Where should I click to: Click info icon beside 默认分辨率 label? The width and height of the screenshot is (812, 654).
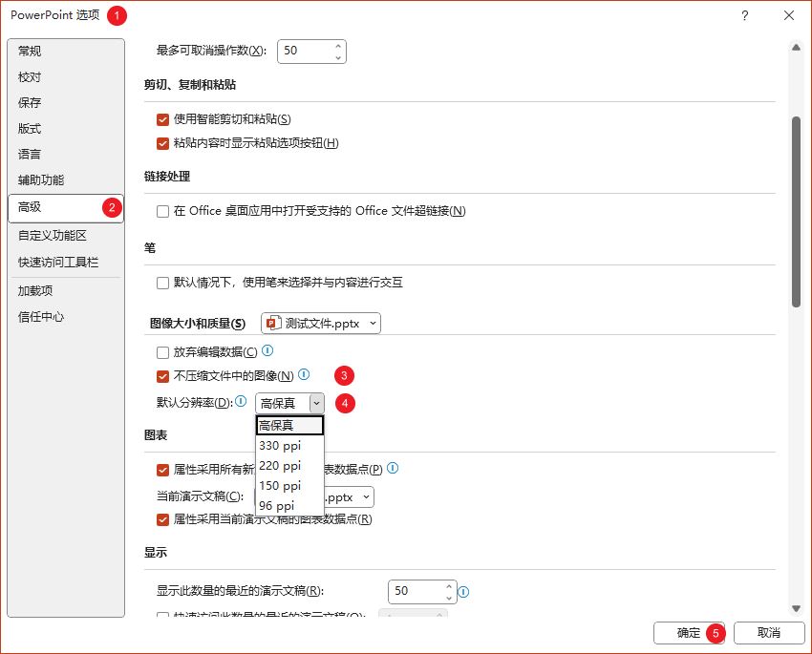coord(241,402)
